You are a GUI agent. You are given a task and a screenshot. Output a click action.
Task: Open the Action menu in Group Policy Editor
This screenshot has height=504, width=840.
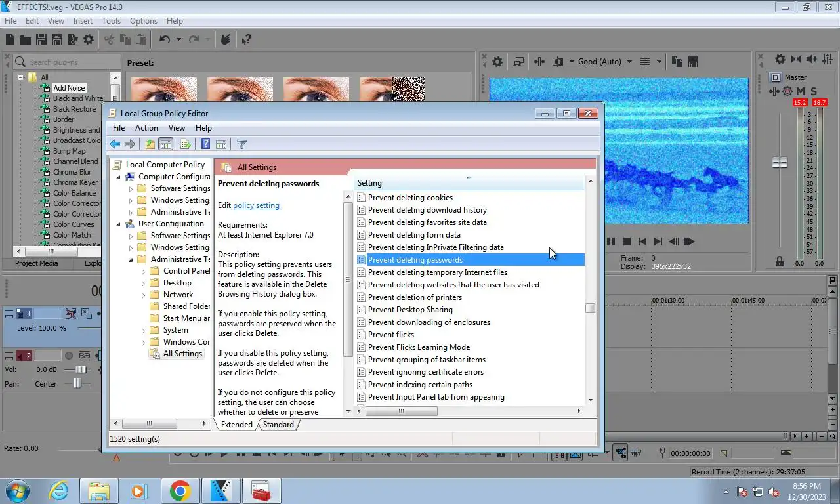(146, 128)
